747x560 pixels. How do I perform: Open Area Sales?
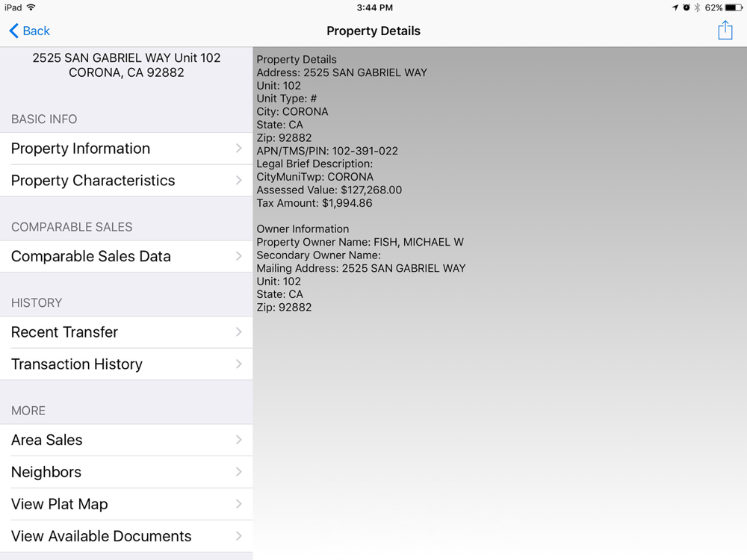[x=126, y=440]
